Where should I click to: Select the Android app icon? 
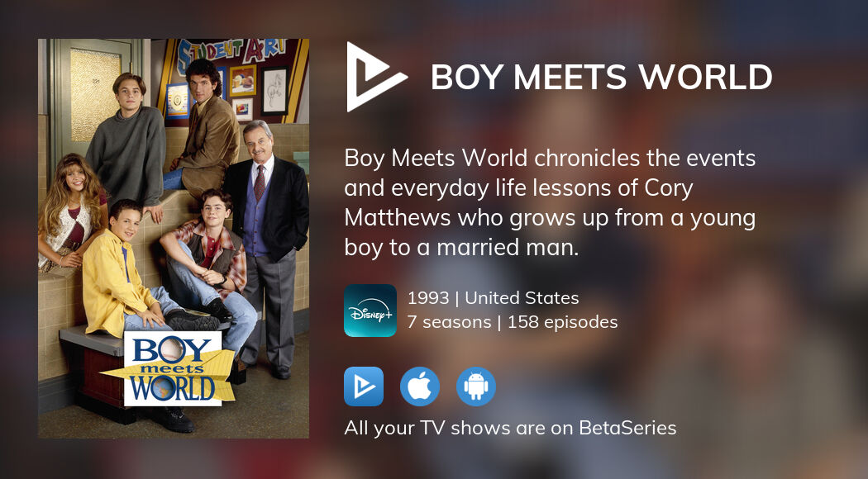click(476, 386)
